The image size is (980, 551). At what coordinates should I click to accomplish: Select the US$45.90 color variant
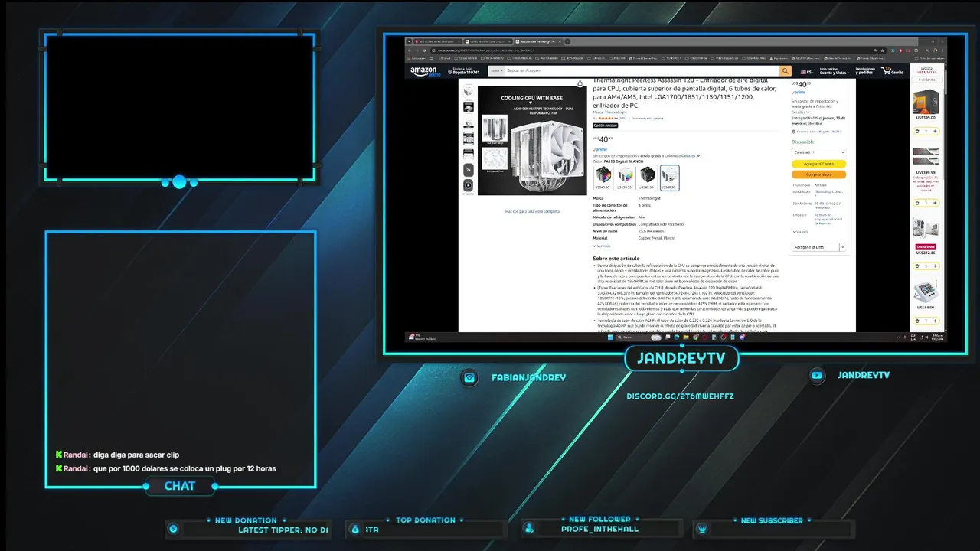tap(603, 178)
